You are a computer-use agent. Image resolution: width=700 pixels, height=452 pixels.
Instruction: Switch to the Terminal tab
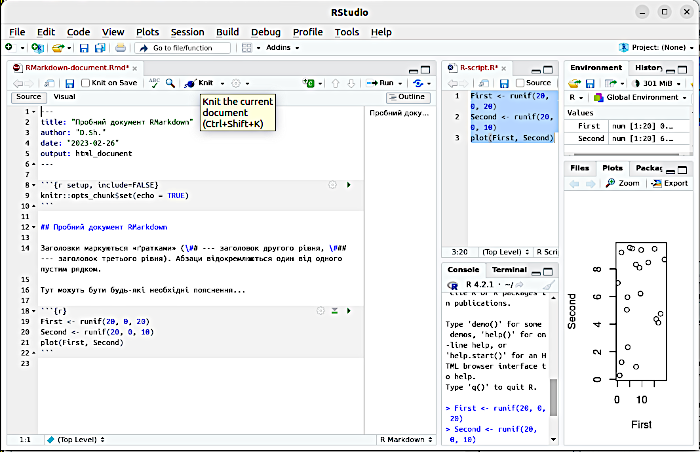tap(509, 269)
